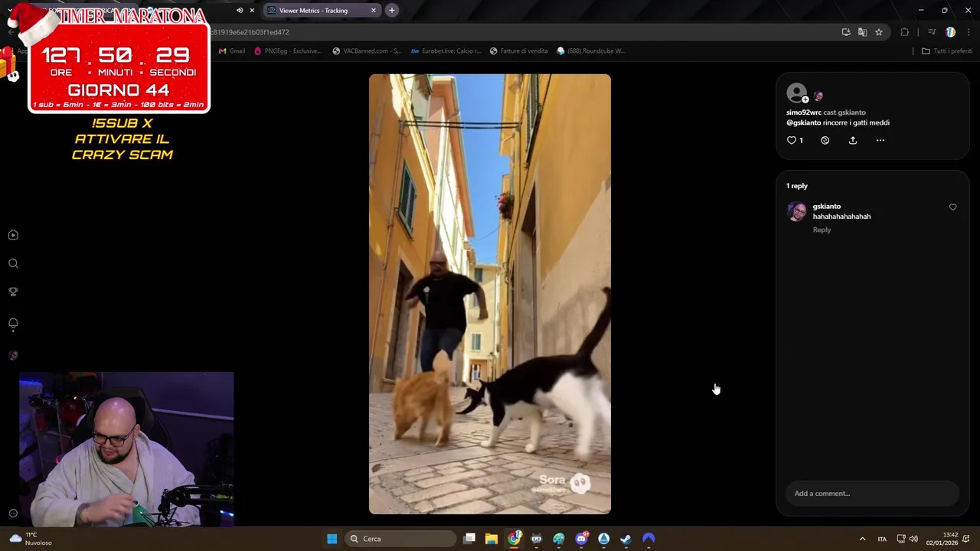Image resolution: width=980 pixels, height=551 pixels.
Task: Switch the ITA keyboard language
Action: click(x=882, y=539)
